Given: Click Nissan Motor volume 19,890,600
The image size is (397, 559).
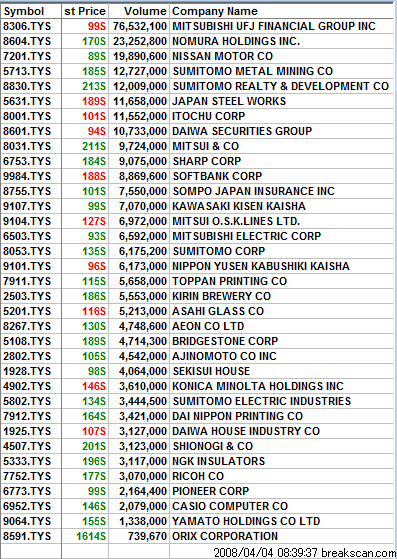Looking at the screenshot, I should (140, 56).
